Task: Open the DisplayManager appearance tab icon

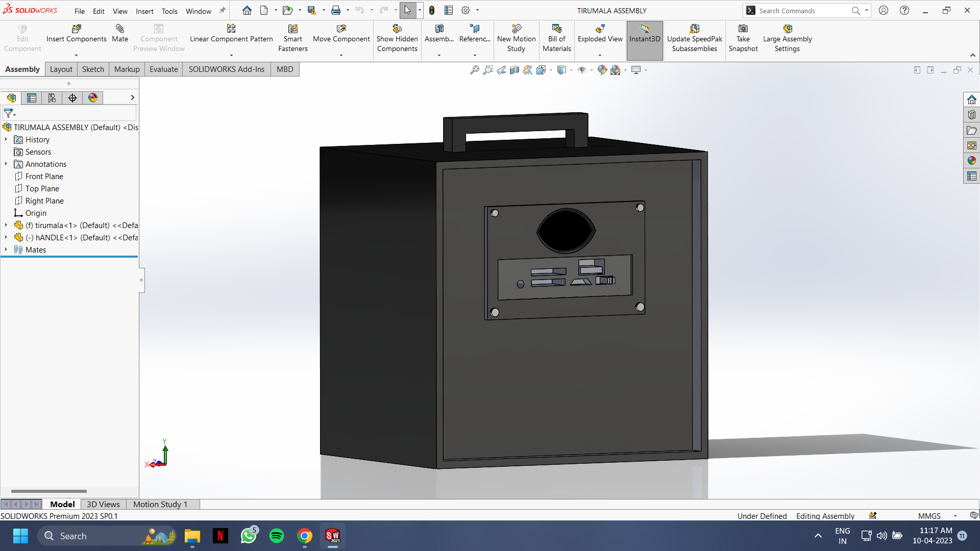Action: 93,98
